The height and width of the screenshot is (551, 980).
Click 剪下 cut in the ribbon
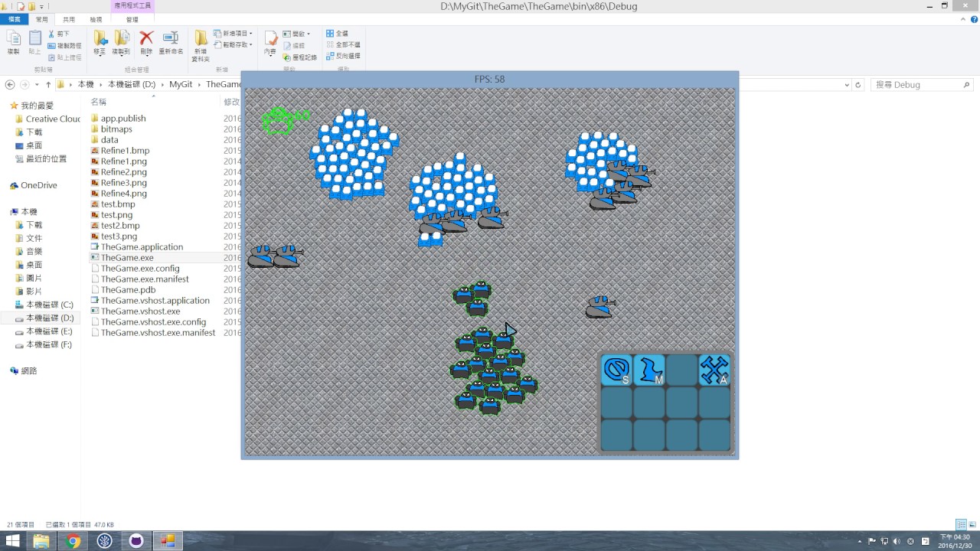pos(58,34)
